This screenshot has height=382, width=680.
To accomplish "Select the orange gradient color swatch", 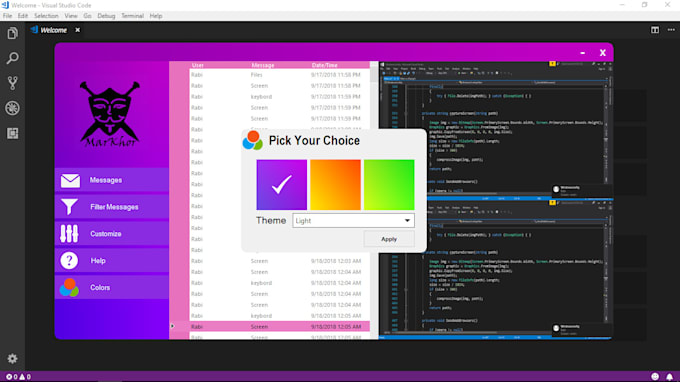I will click(x=335, y=185).
